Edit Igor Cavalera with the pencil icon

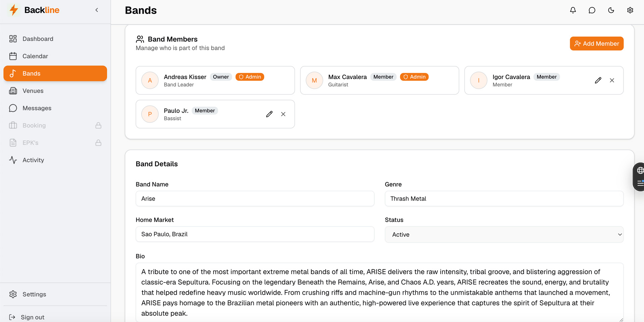(598, 80)
